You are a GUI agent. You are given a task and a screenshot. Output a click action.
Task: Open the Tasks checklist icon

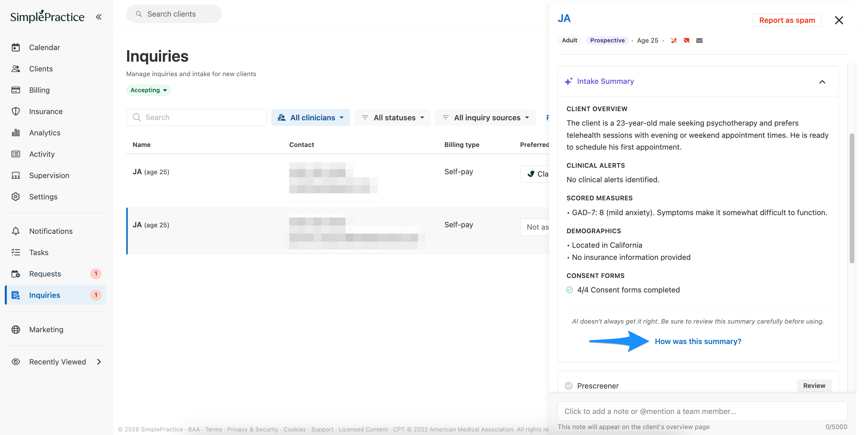point(15,252)
